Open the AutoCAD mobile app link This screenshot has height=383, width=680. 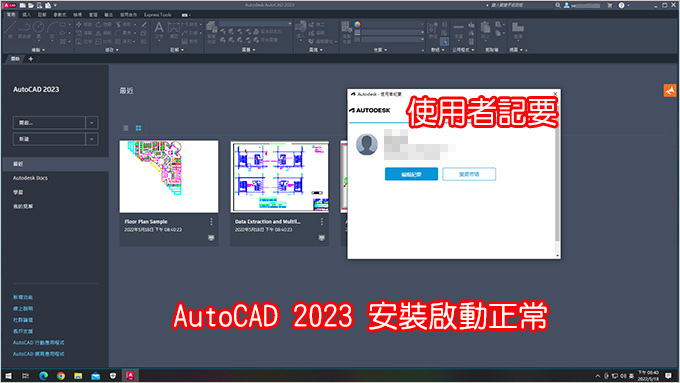pos(39,343)
